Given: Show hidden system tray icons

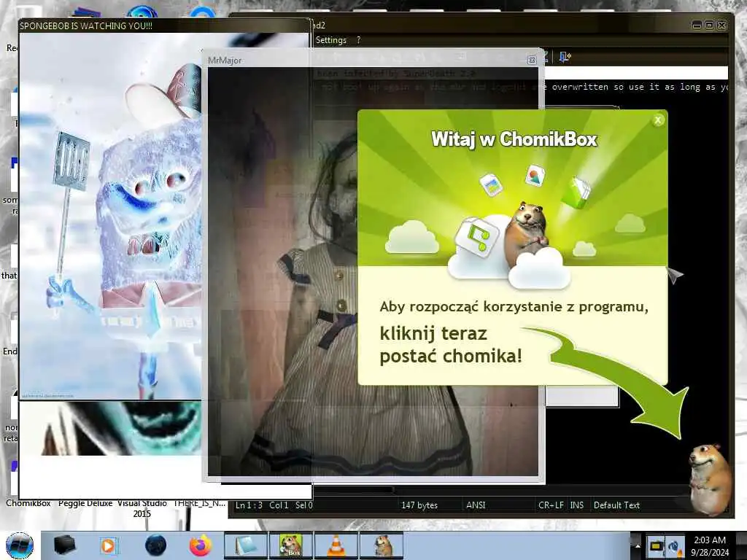Looking at the screenshot, I should point(638,546).
